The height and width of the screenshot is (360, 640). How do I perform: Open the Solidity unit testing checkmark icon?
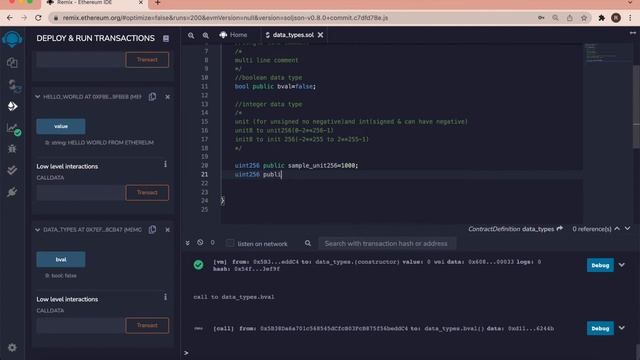pos(12,170)
